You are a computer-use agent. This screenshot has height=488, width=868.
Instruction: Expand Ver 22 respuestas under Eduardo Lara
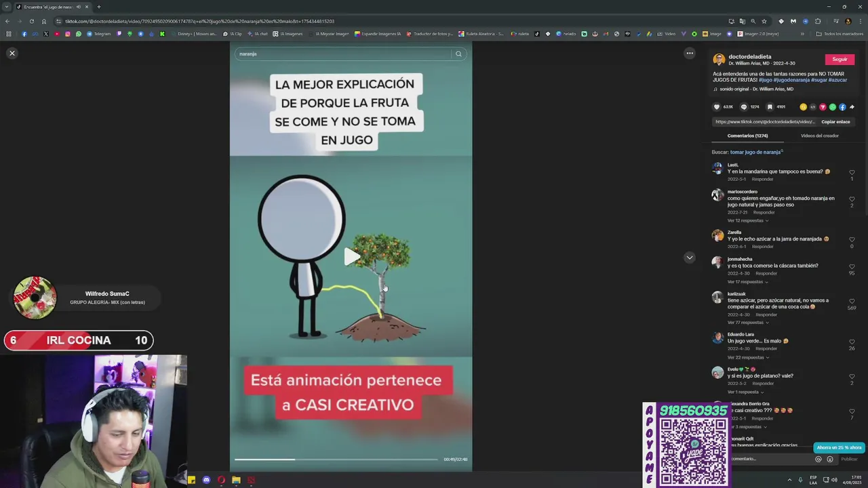tap(747, 357)
